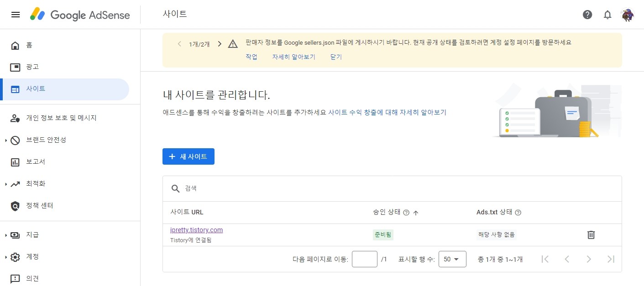Click the reports chart icon
This screenshot has width=644, height=286.
pyautogui.click(x=15, y=162)
